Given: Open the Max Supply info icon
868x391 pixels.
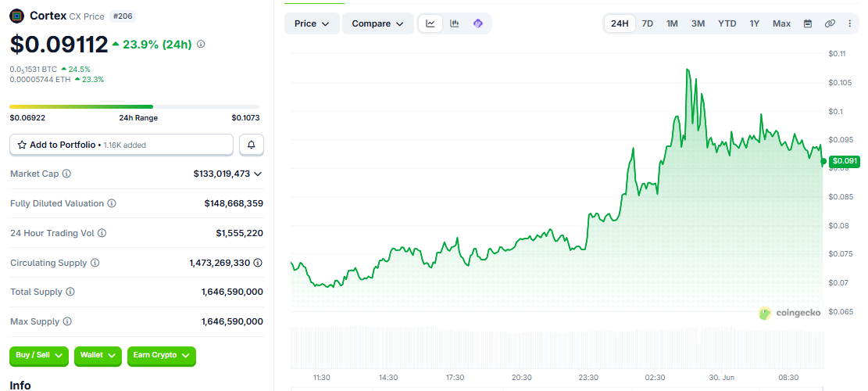Looking at the screenshot, I should tap(67, 321).
